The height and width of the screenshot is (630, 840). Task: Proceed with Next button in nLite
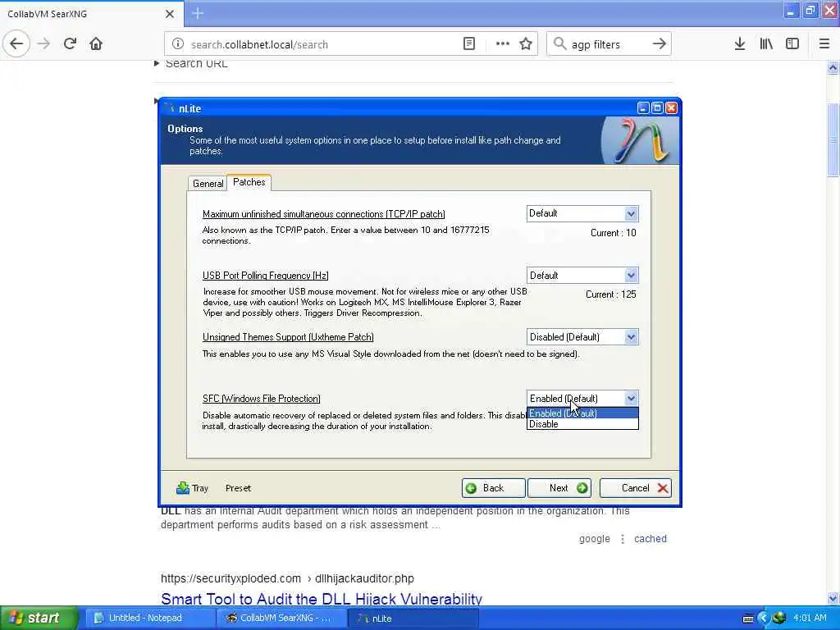click(x=559, y=488)
